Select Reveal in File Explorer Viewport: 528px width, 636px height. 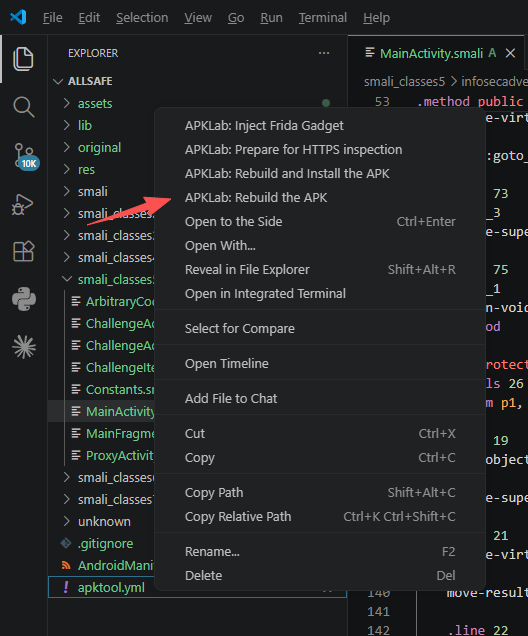320,269
